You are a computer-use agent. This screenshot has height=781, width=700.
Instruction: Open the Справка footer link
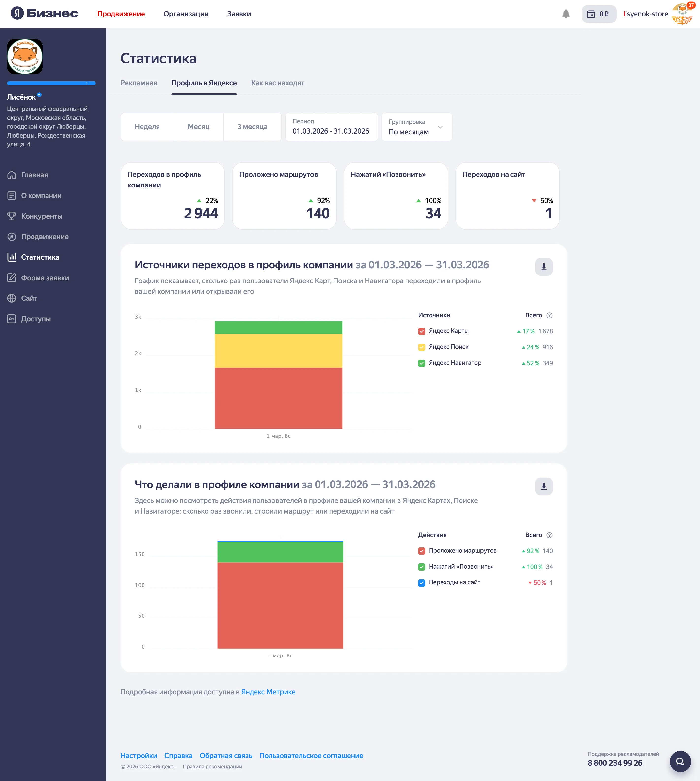pos(178,756)
